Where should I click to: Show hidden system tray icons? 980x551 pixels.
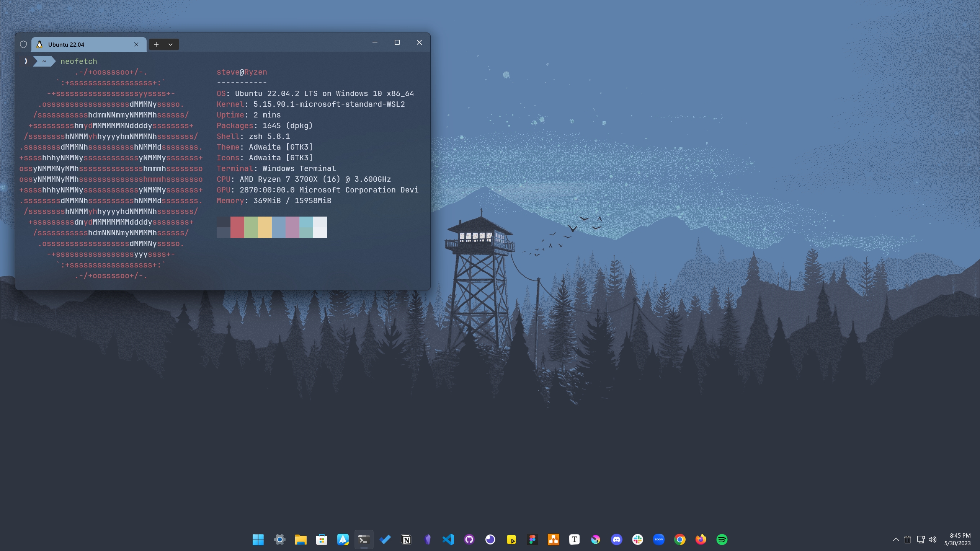[896, 540]
